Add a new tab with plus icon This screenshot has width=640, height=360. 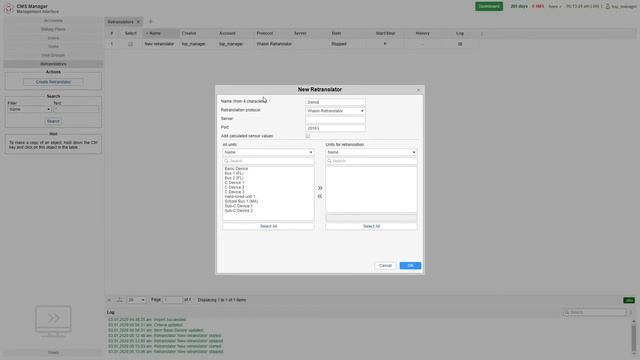(x=151, y=21)
